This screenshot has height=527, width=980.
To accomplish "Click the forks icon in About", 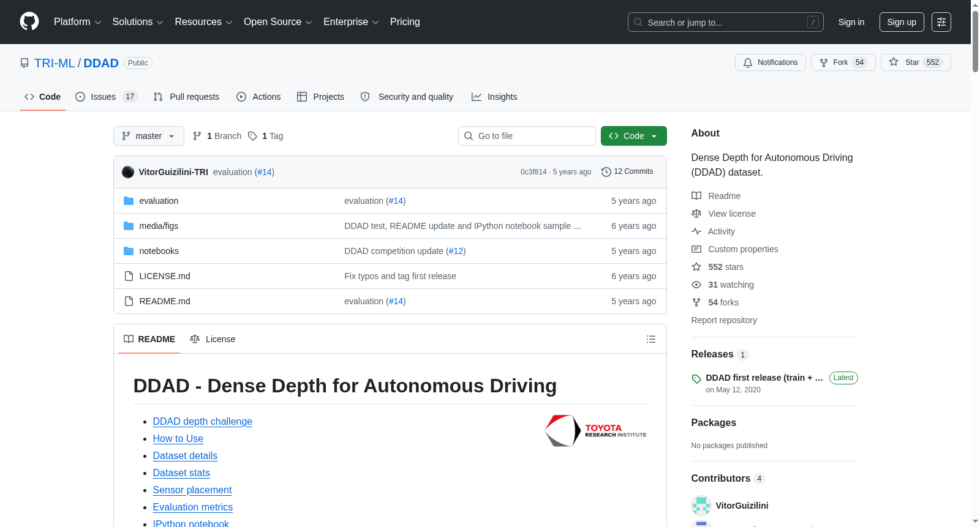I will point(696,302).
